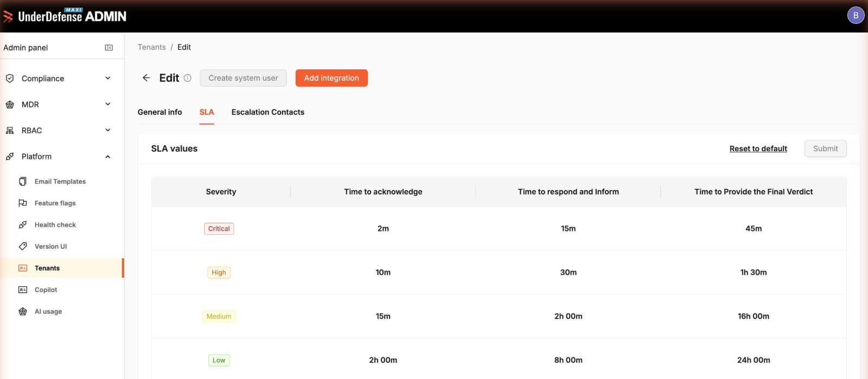
Task: Switch to General info tab
Action: tap(159, 112)
